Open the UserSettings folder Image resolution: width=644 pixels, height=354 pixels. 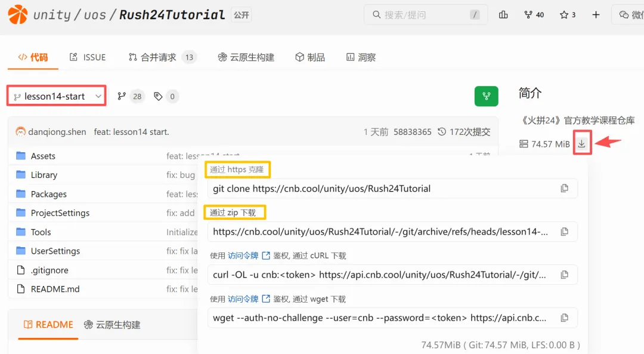(55, 251)
